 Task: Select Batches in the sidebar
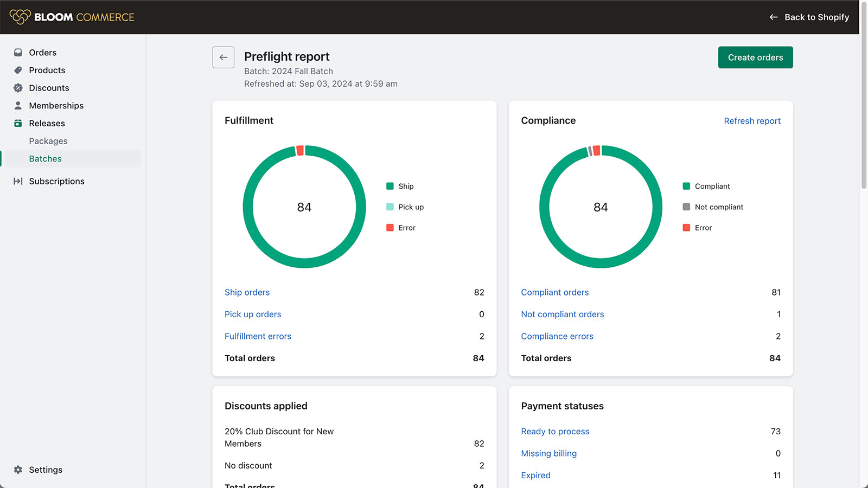pos(46,159)
